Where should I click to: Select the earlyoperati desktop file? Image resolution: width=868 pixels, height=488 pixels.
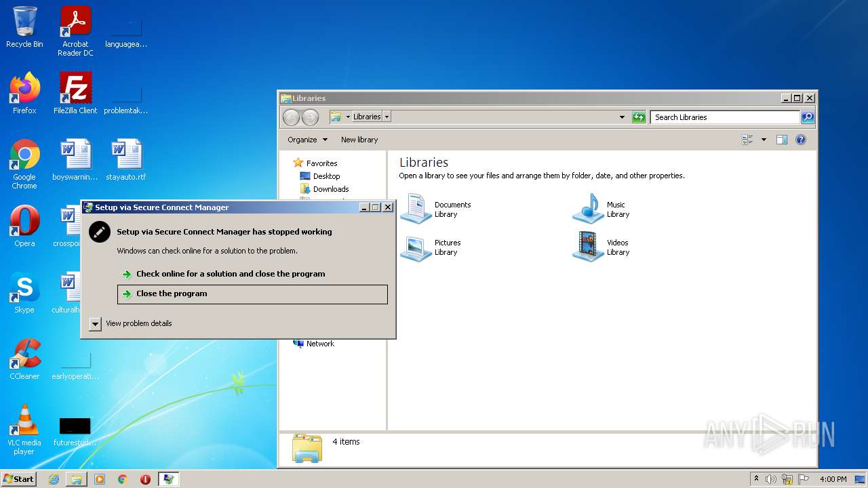coord(75,365)
